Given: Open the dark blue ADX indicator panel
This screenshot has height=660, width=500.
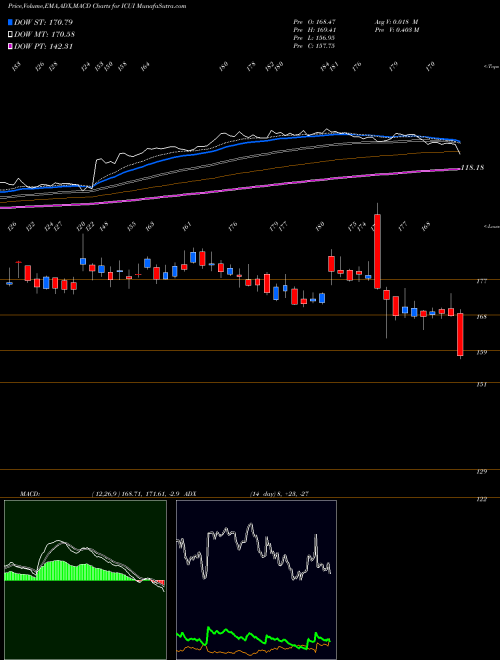Looking at the screenshot, I should tap(256, 580).
